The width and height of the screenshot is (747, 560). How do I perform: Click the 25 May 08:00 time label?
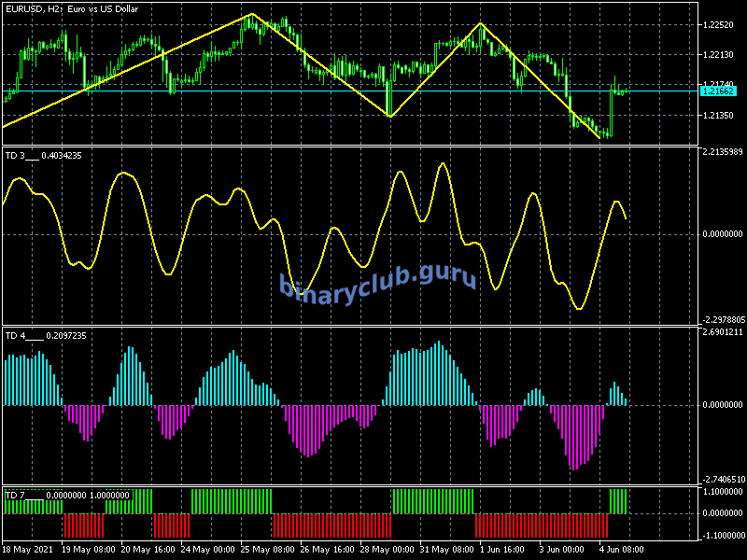tap(268, 549)
